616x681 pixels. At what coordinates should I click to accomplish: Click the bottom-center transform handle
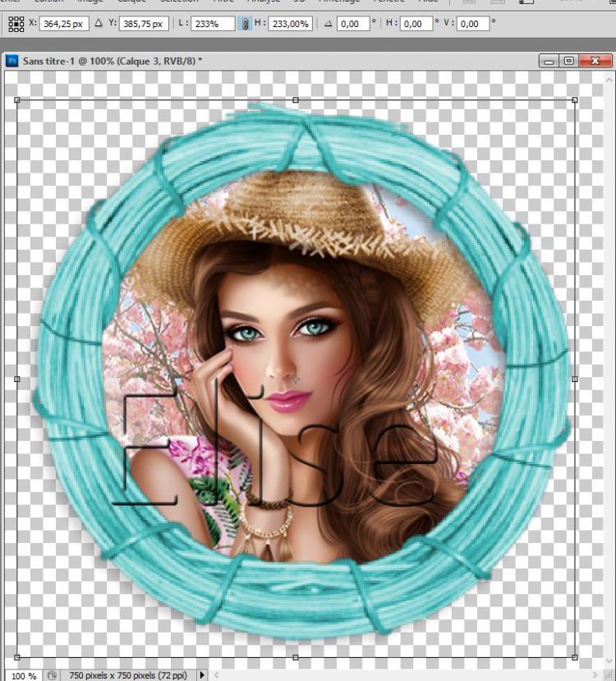(296, 657)
